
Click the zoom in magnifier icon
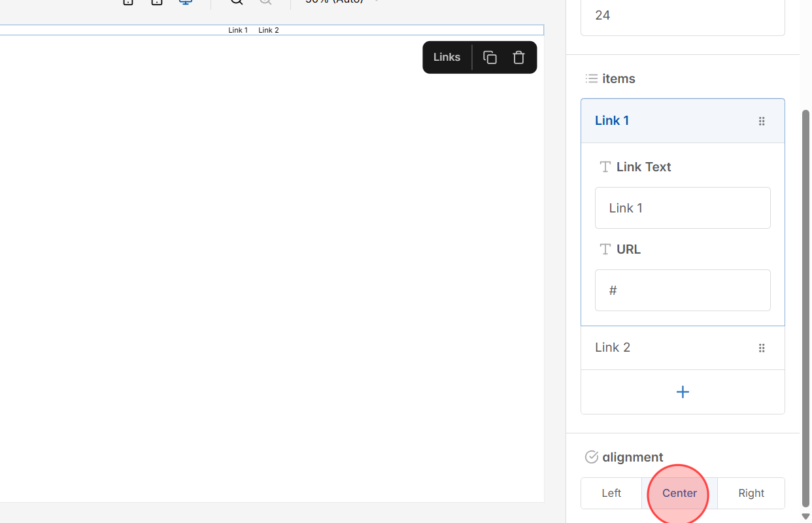coord(236,3)
